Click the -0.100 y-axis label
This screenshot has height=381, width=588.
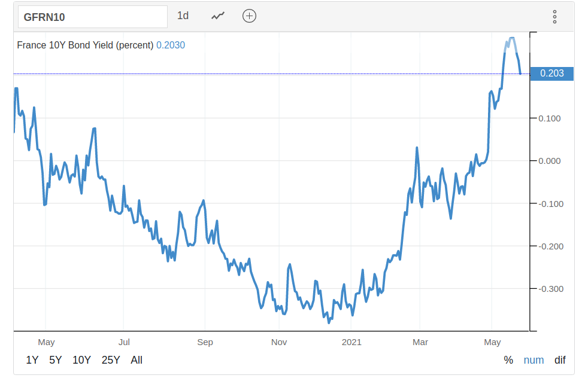(551, 204)
